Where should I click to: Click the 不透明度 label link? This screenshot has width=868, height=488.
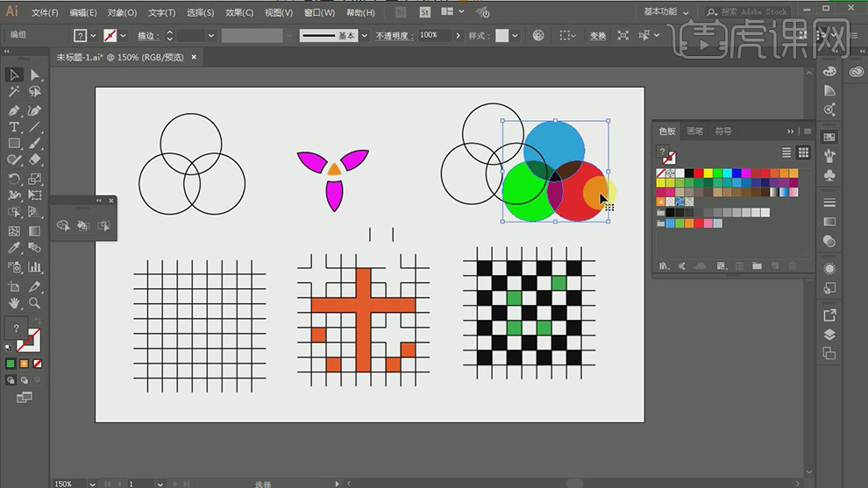tap(394, 36)
